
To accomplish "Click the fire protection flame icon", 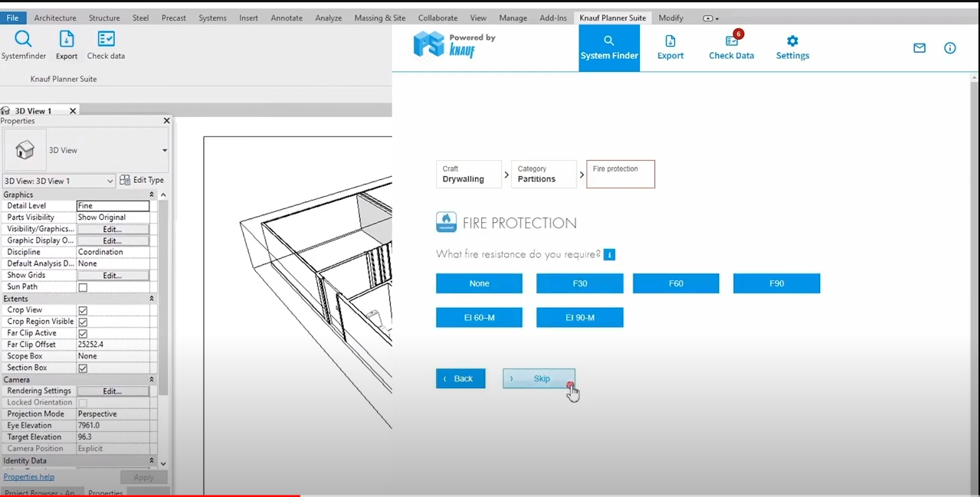I will click(x=446, y=223).
